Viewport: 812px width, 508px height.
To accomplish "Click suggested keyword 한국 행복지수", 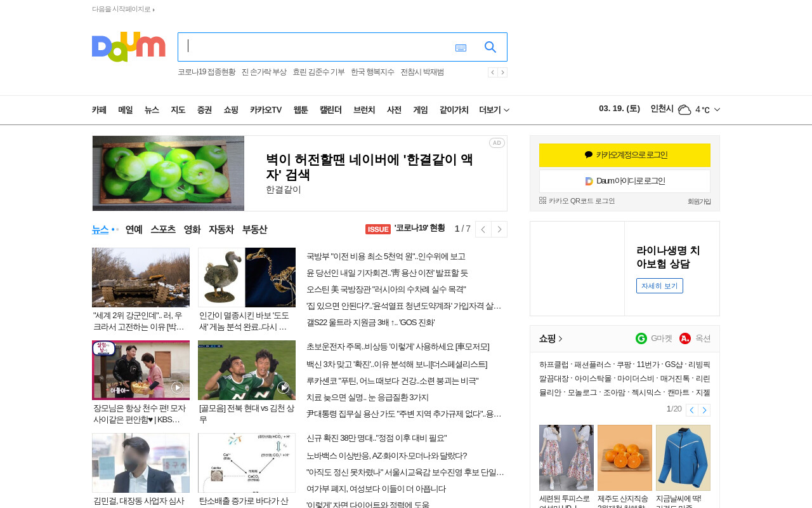I will click(372, 72).
